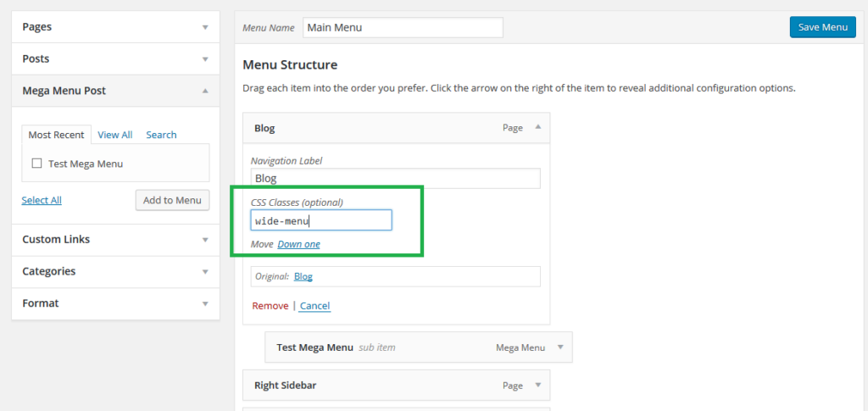Collapse the Blog menu item arrow
Viewport: 868px width, 411px height.
537,128
